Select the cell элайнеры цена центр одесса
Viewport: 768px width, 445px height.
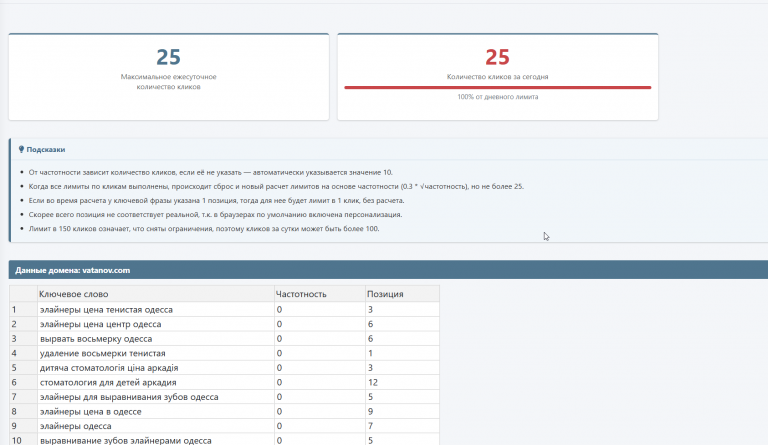[x=156, y=324]
